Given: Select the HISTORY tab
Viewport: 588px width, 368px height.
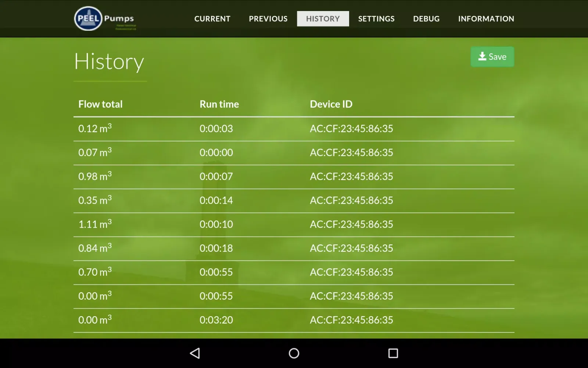Looking at the screenshot, I should point(323,19).
